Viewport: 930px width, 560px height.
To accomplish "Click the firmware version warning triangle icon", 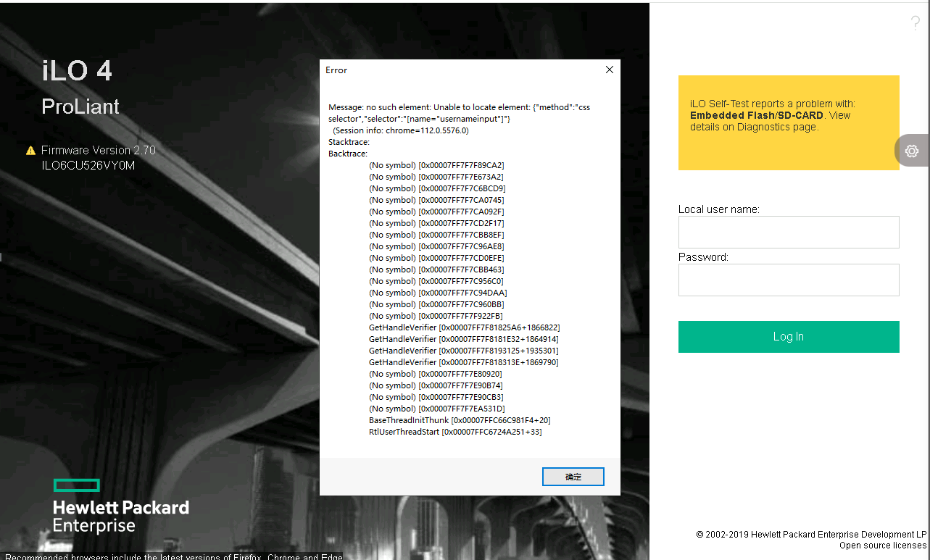I will [x=30, y=150].
